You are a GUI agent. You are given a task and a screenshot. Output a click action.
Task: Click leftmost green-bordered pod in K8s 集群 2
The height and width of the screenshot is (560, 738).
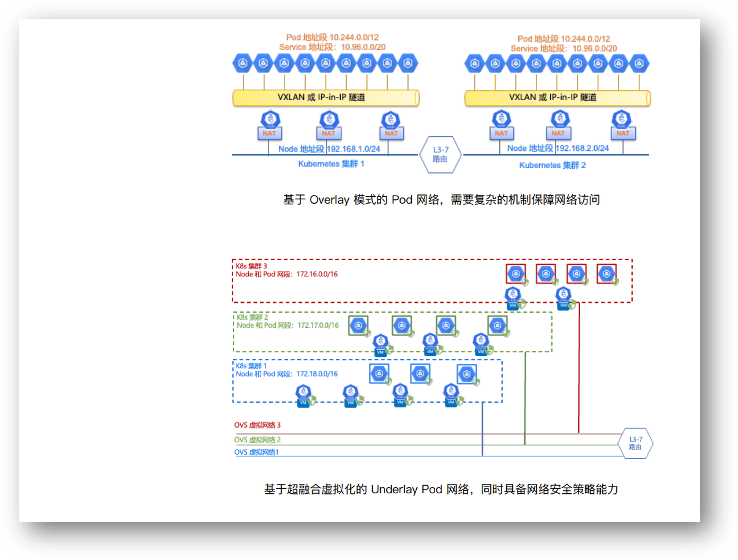click(x=358, y=325)
